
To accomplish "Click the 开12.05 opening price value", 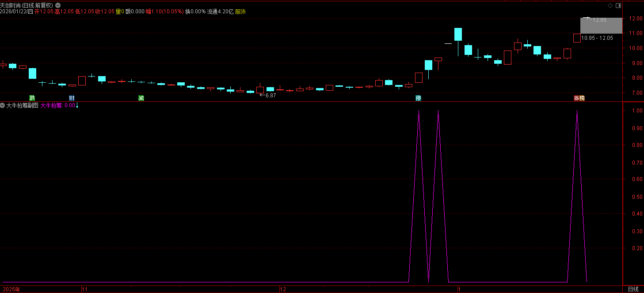I will [x=44, y=12].
